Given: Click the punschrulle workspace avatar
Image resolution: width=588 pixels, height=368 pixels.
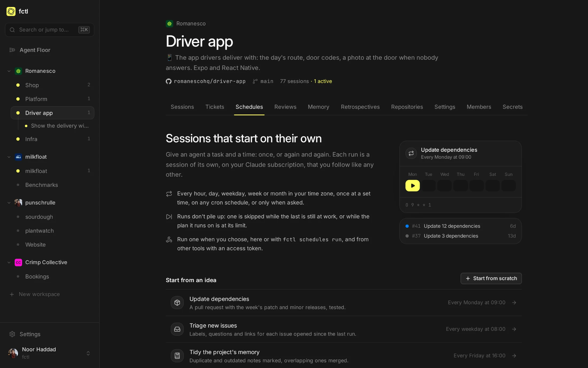Looking at the screenshot, I should [18, 203].
